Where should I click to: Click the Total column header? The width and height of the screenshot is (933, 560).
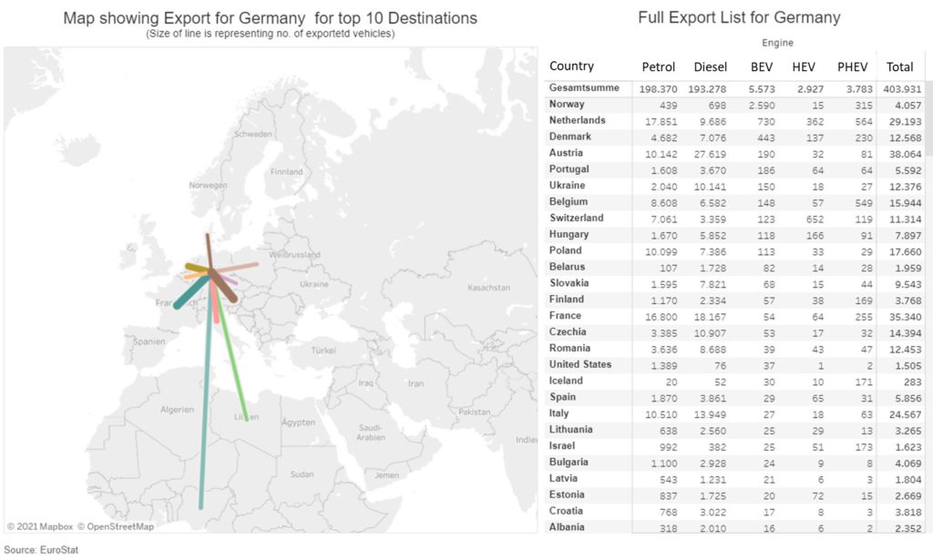click(900, 66)
